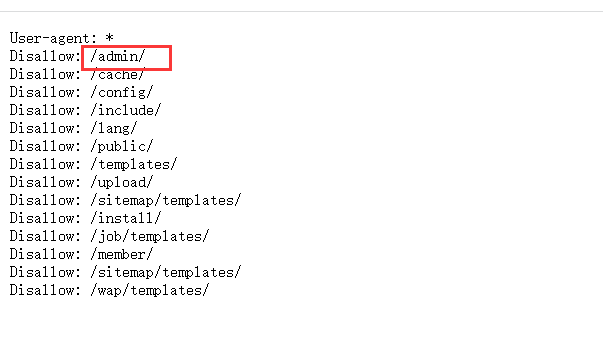Click the /public/ disallow path
Image resolution: width=603 pixels, height=364 pixels.
[x=122, y=146]
